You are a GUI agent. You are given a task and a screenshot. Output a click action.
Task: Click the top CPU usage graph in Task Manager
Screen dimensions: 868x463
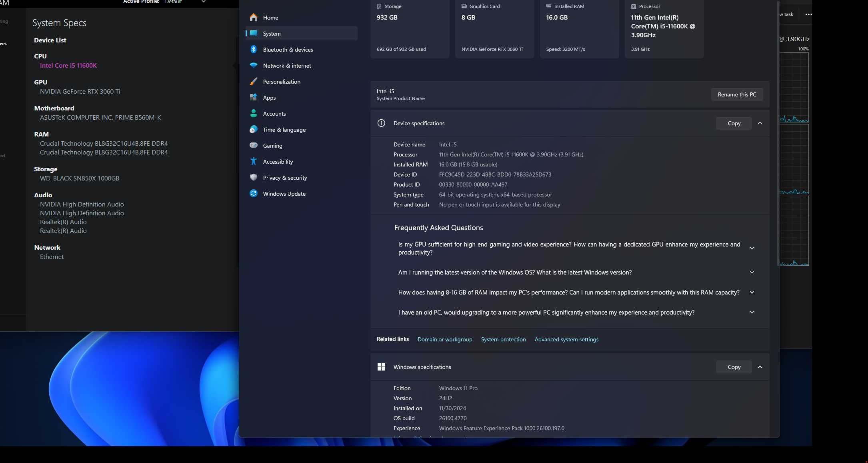pos(794,87)
